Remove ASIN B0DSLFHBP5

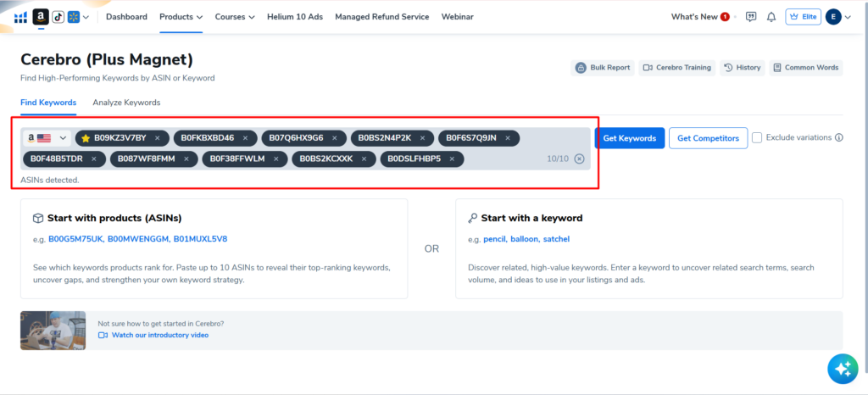[453, 159]
